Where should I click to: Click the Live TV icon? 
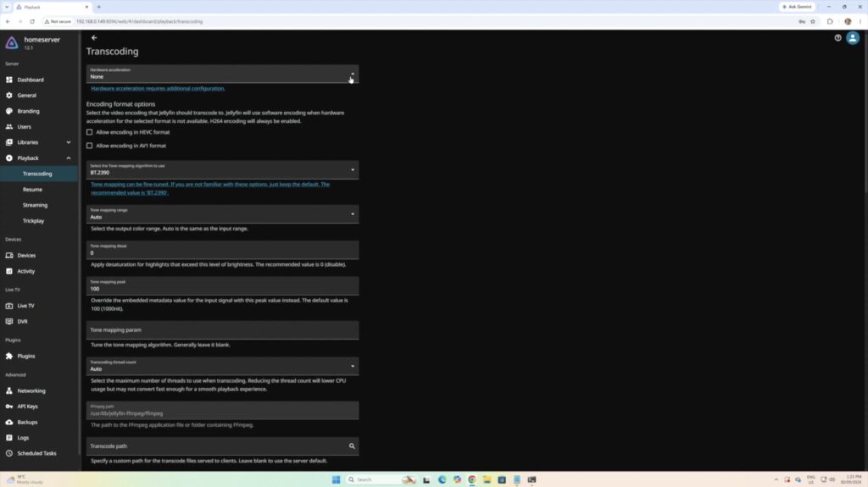8,306
